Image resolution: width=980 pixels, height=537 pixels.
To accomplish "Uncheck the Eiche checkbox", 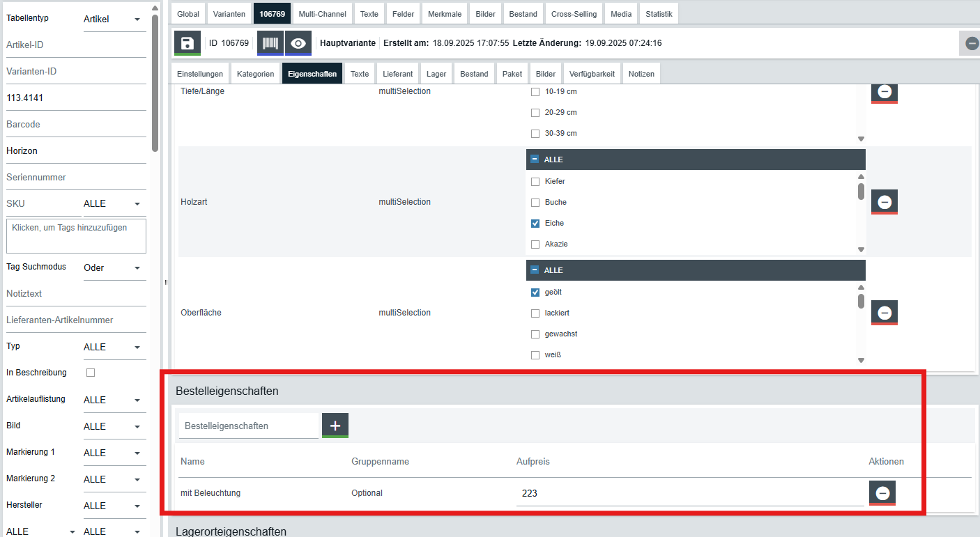I will tap(535, 224).
